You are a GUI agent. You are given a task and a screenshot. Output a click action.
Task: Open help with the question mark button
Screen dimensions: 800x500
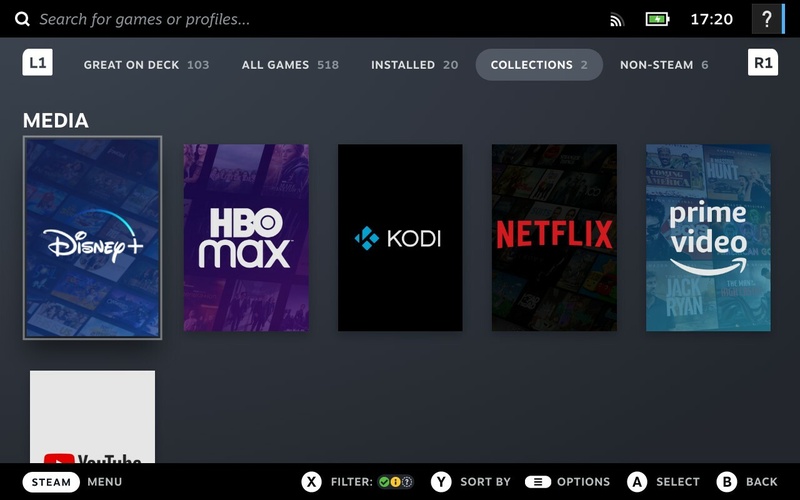(766, 19)
